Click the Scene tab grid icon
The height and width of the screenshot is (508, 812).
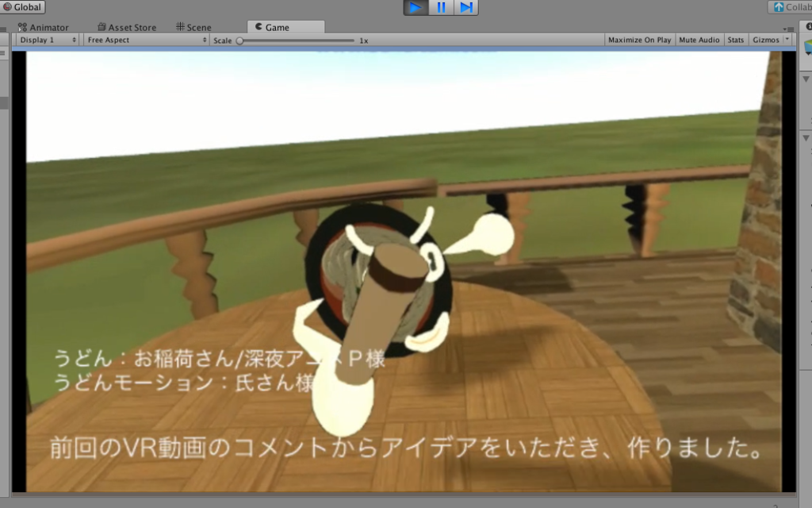point(180,26)
